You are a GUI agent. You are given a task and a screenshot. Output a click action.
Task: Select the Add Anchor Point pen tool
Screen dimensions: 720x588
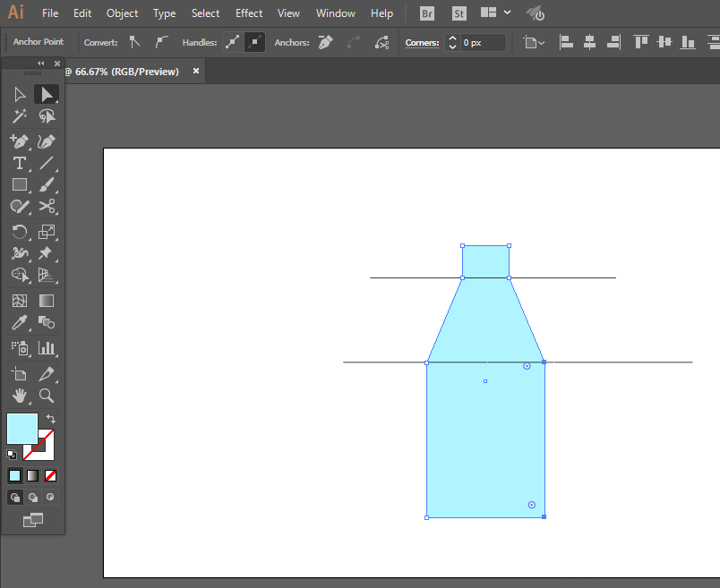pos(20,141)
